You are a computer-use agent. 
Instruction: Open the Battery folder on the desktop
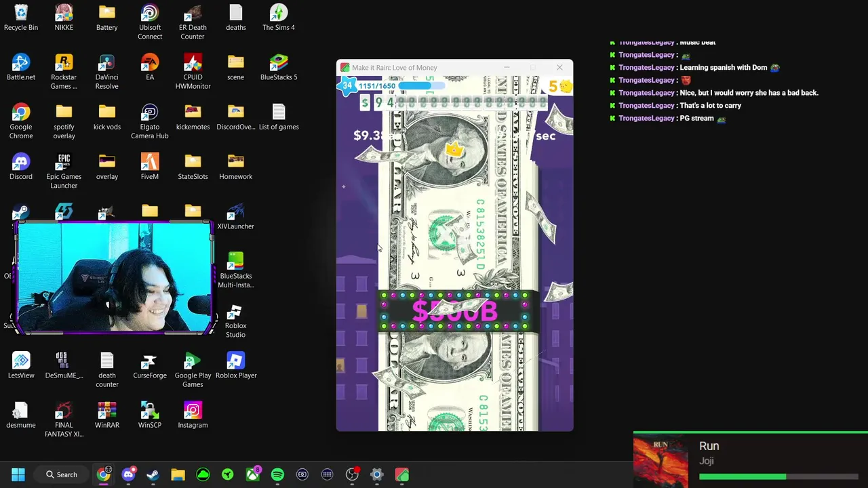click(x=107, y=18)
